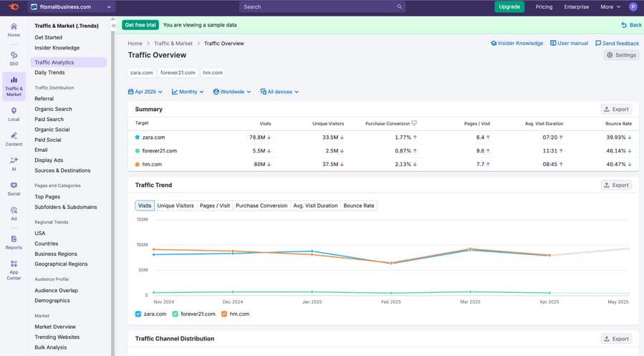Go to Home breadcrumb

pos(135,43)
